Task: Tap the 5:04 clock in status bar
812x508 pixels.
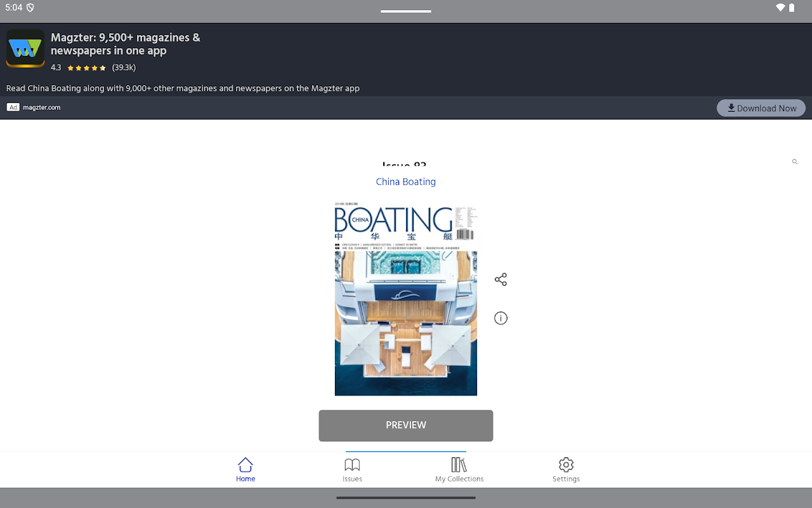Action: (13, 8)
